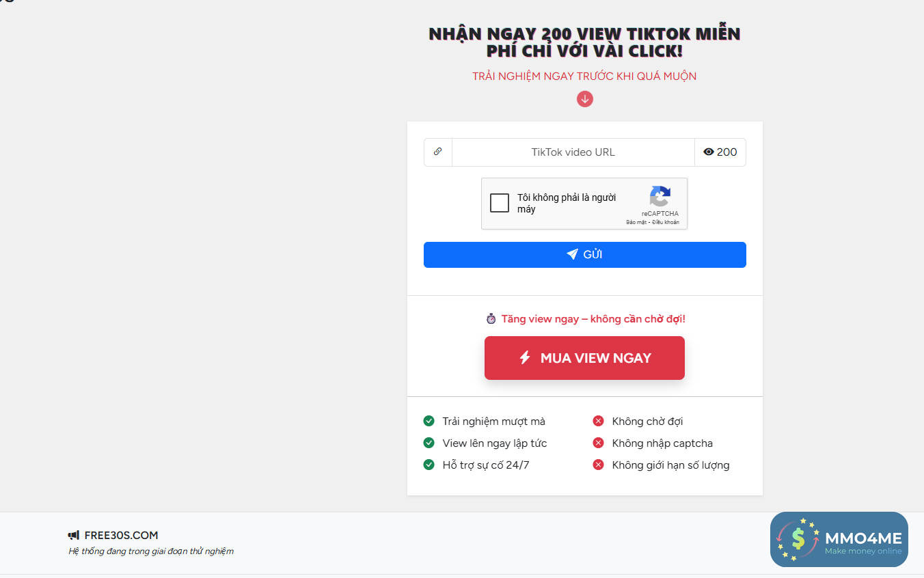Click the megaphone icon next to FREE30S.COM
Image resolution: width=924 pixels, height=578 pixels.
[74, 535]
